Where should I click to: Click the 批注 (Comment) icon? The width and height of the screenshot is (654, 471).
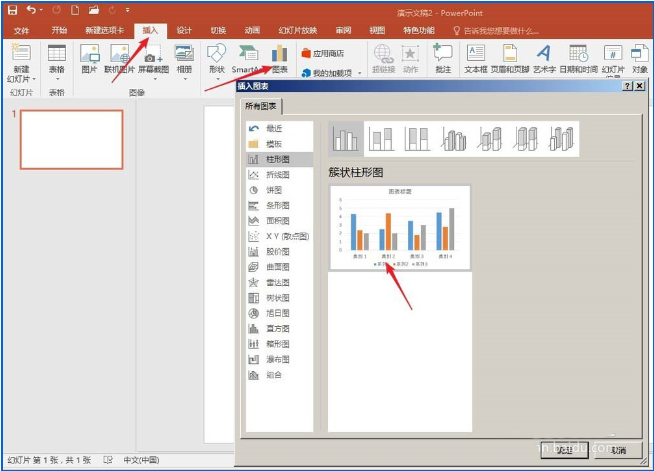pos(443,58)
